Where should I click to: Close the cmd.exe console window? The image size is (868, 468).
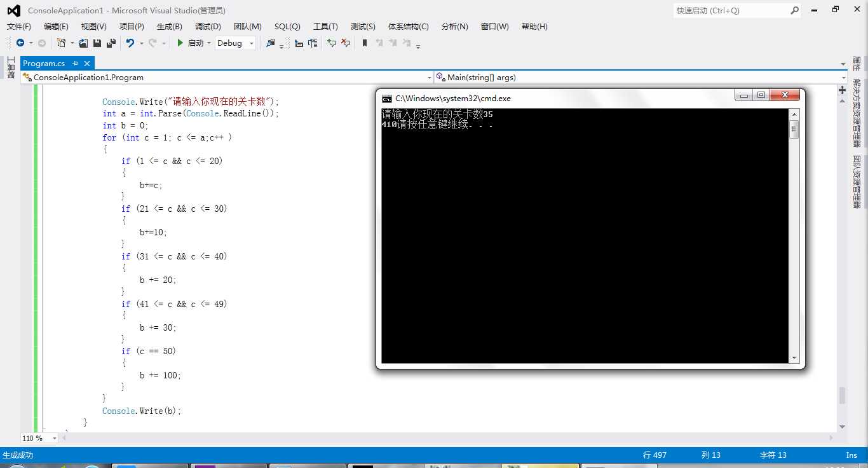tap(785, 95)
